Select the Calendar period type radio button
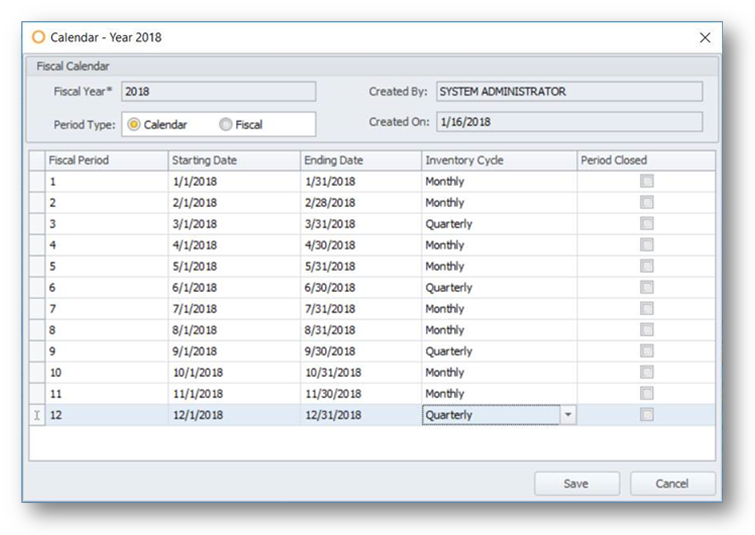 tap(134, 125)
